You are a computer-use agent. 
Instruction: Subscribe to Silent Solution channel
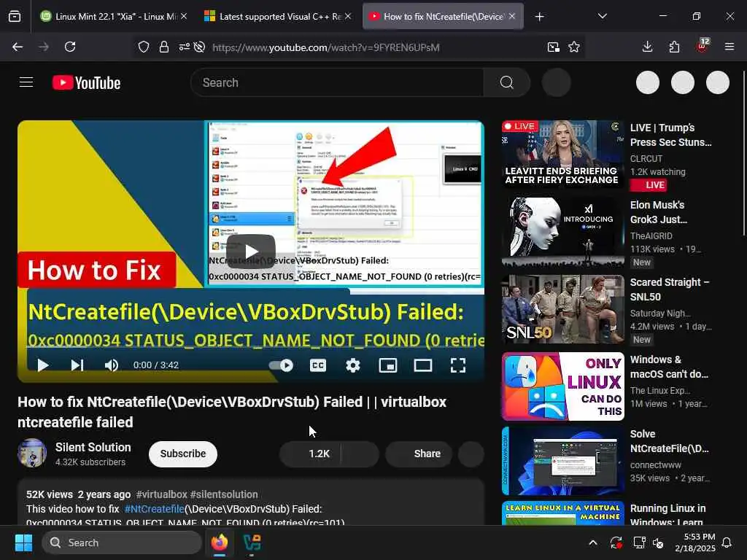pyautogui.click(x=183, y=454)
